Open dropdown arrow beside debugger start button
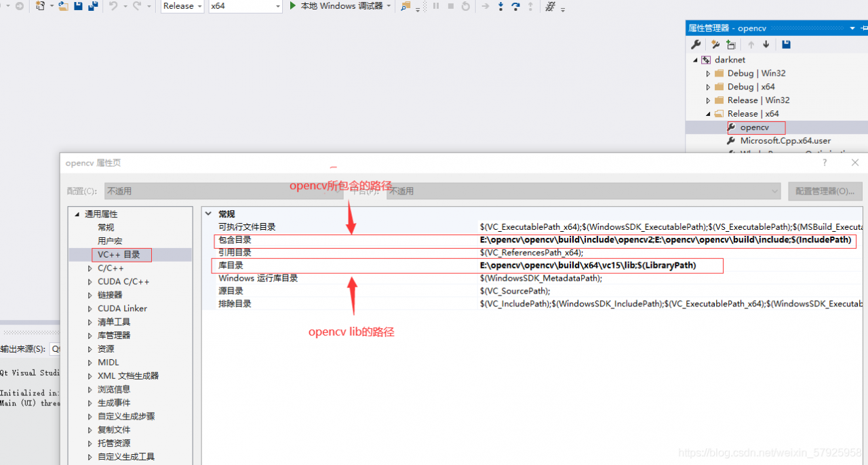Image resolution: width=868 pixels, height=465 pixels. [x=389, y=6]
